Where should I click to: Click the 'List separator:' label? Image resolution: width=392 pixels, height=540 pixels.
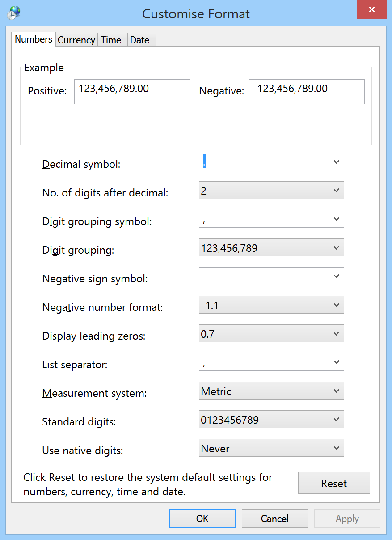[x=75, y=365]
